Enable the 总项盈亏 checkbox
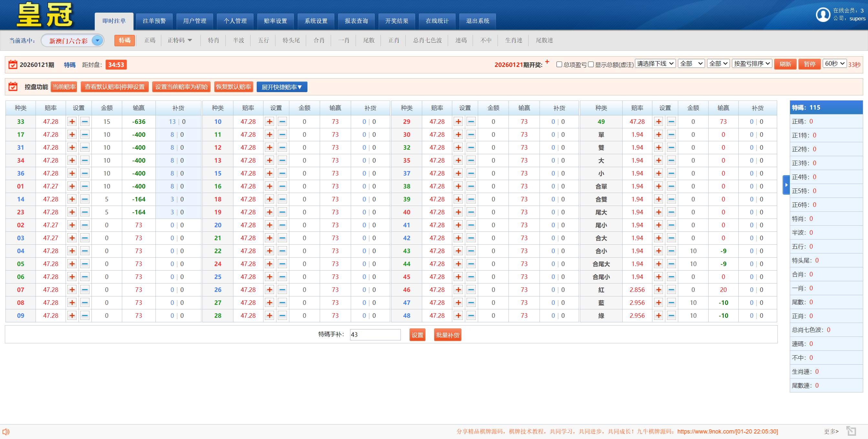 click(x=559, y=64)
